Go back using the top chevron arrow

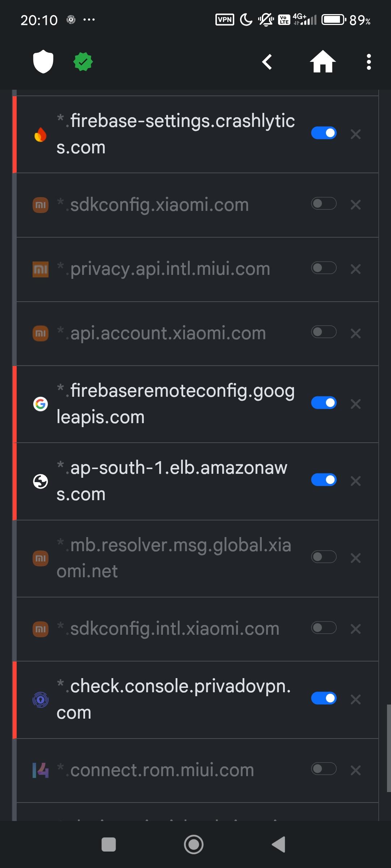click(x=267, y=62)
